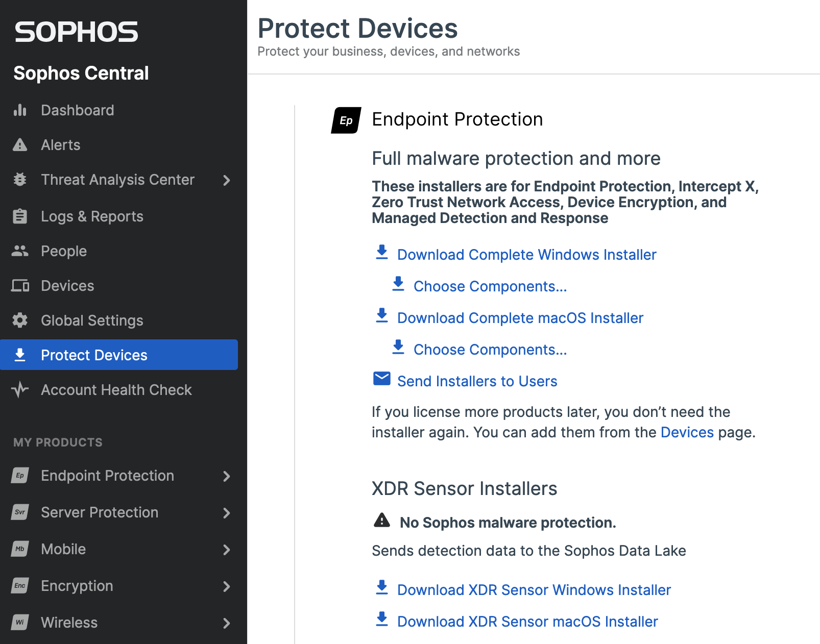Expand the Mobile product chevron
Image resolution: width=820 pixels, height=644 pixels.
tap(227, 550)
